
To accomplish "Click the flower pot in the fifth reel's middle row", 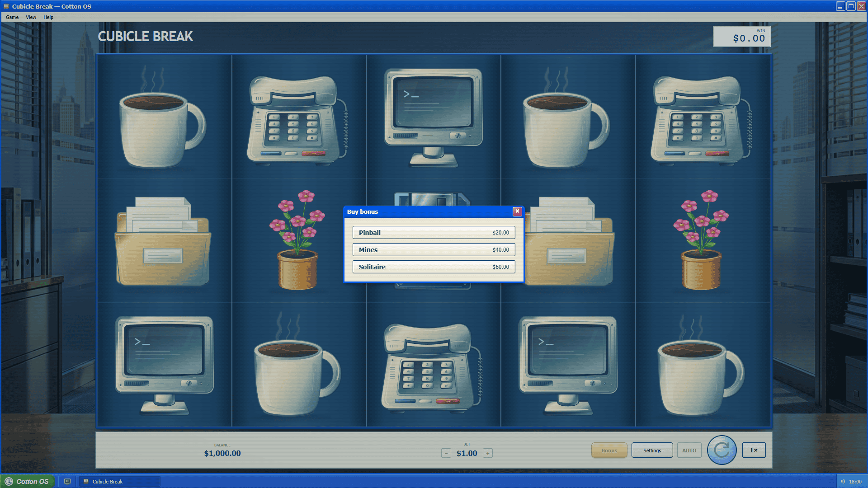I will [701, 240].
